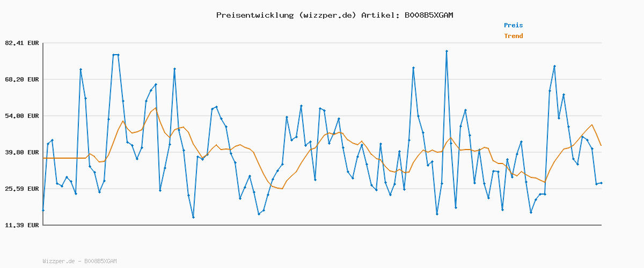Click the left start of the orange trend line
The width and height of the screenshot is (644, 268).
[43, 158]
